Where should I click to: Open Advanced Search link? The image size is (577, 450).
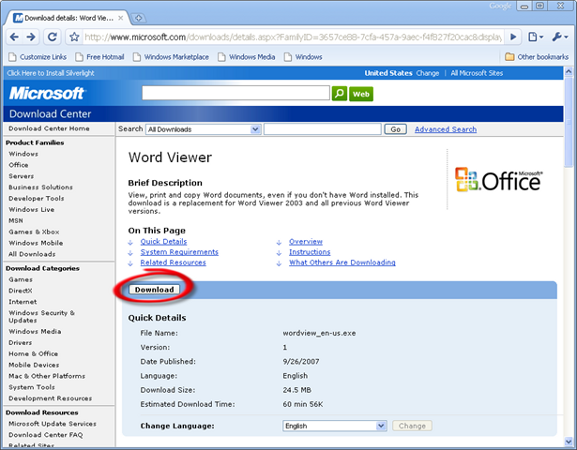446,129
